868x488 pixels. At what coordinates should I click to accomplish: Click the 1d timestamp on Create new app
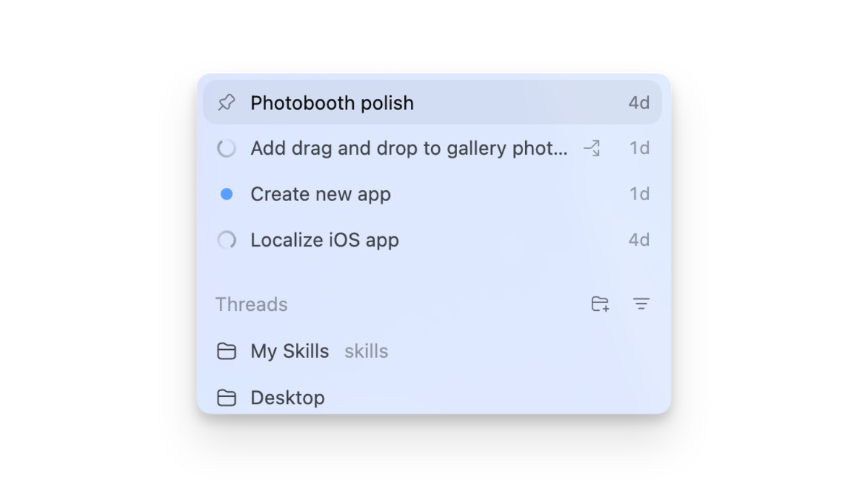(x=639, y=194)
